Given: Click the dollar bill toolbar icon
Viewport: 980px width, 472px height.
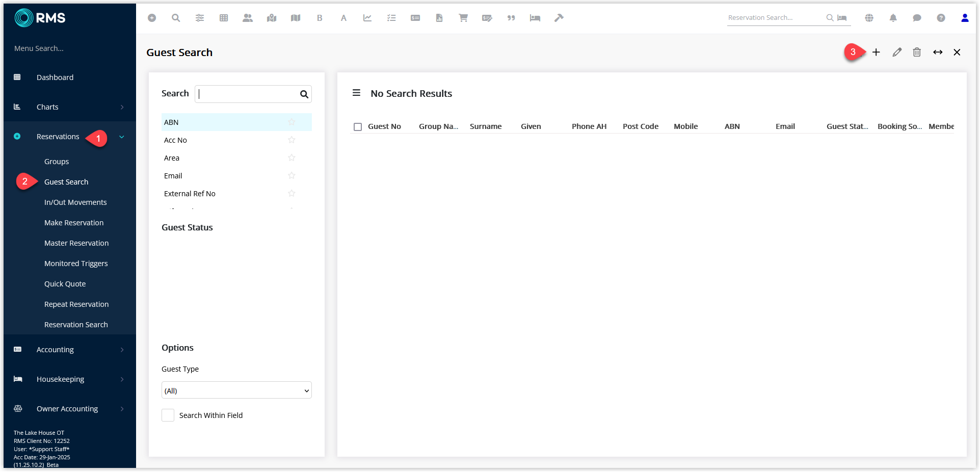Looking at the screenshot, I should (415, 18).
